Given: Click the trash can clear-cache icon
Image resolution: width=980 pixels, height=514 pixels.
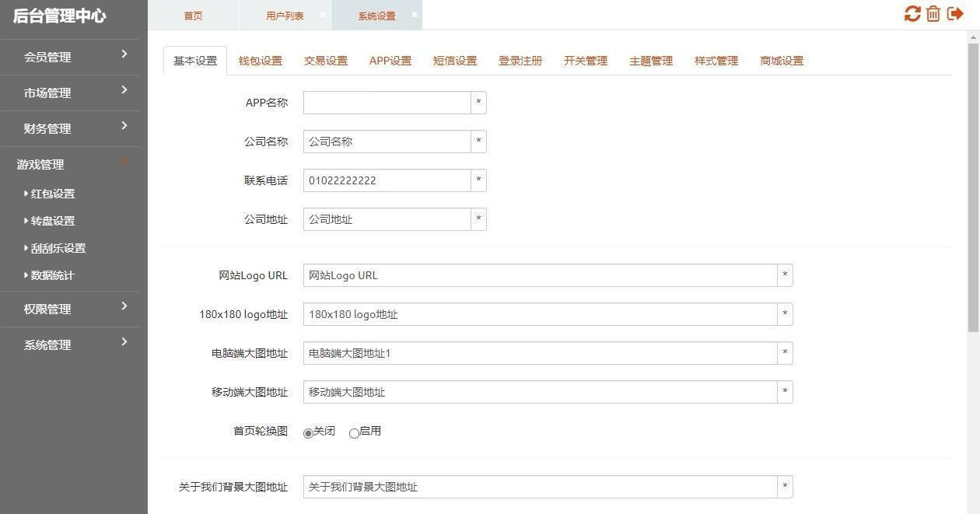Looking at the screenshot, I should click(933, 14).
